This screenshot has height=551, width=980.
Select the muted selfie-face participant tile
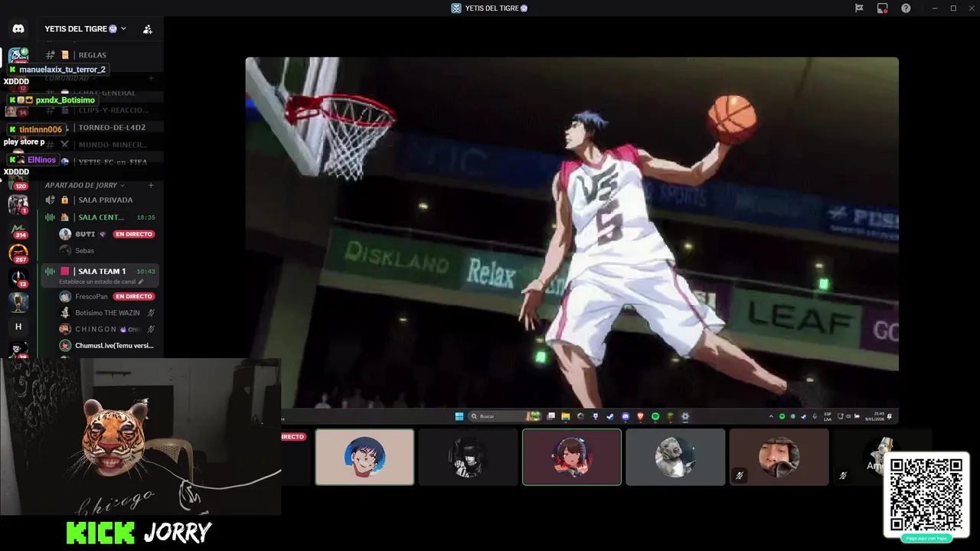779,457
